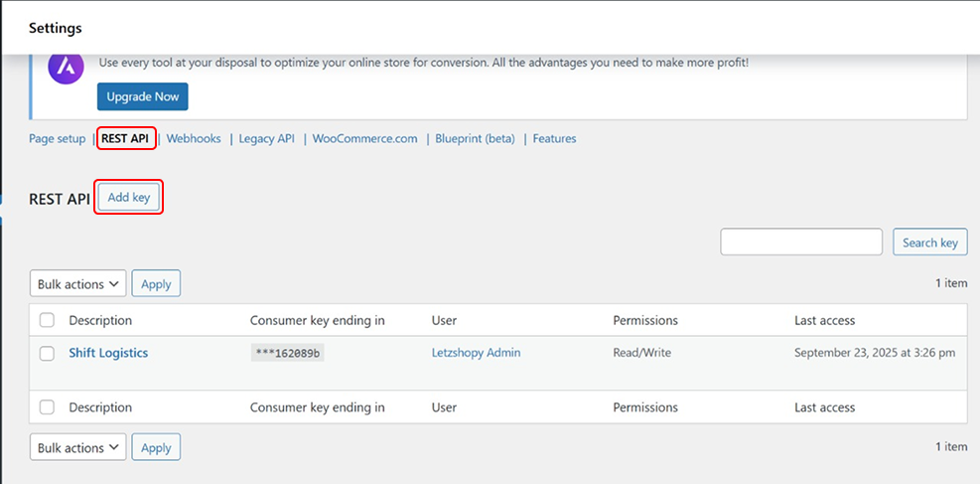Viewport: 980px width, 484px height.
Task: Open the Letzshopy Admin user link
Action: click(476, 353)
